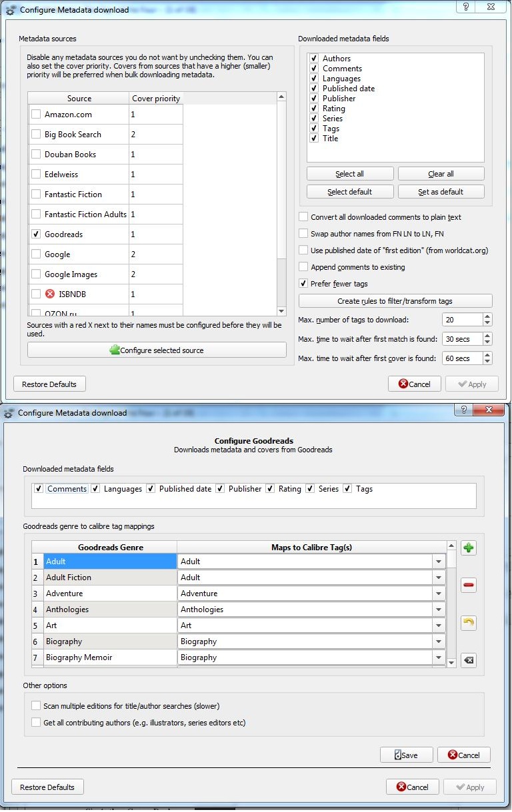Click gear icon in top window title bar
The width and height of the screenshot is (512, 812).
[10, 10]
